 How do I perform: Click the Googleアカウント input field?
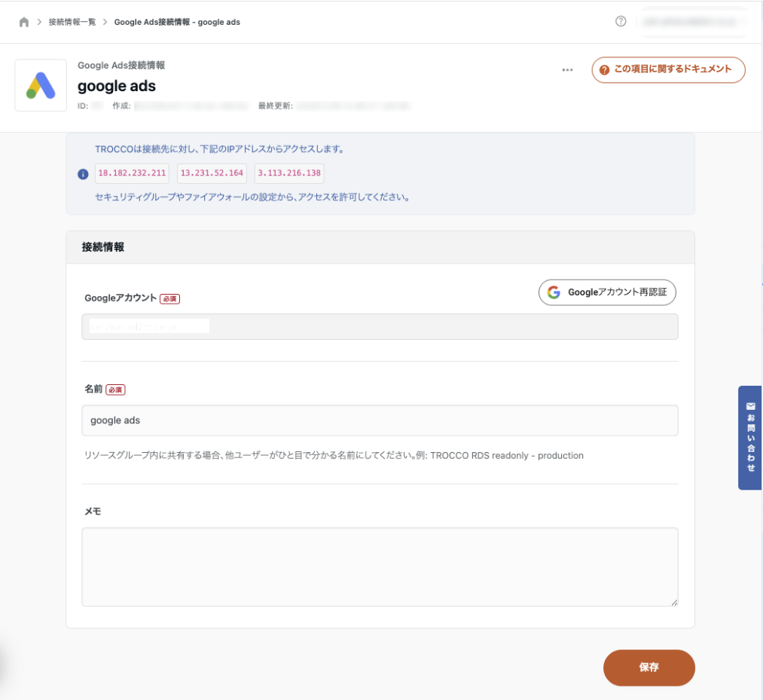point(380,326)
